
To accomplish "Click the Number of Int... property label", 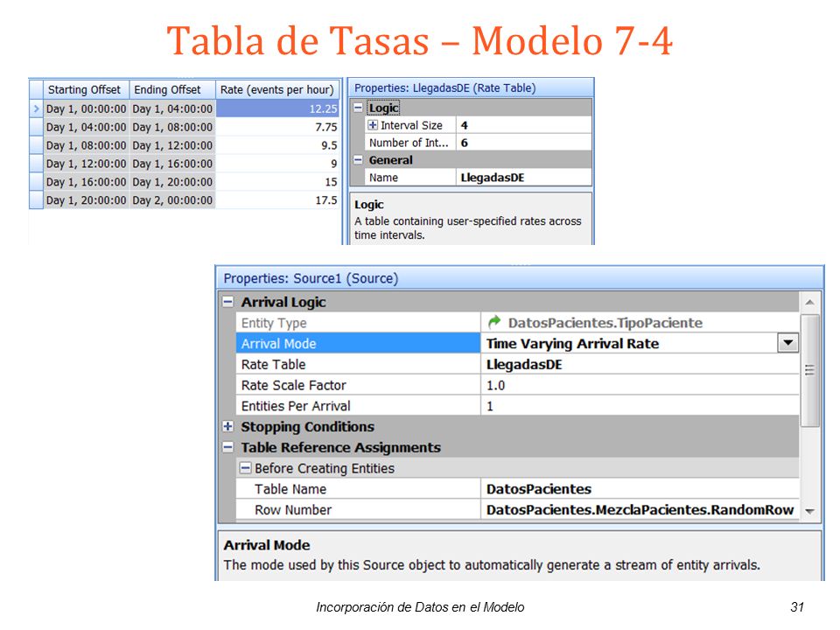I will tap(409, 143).
